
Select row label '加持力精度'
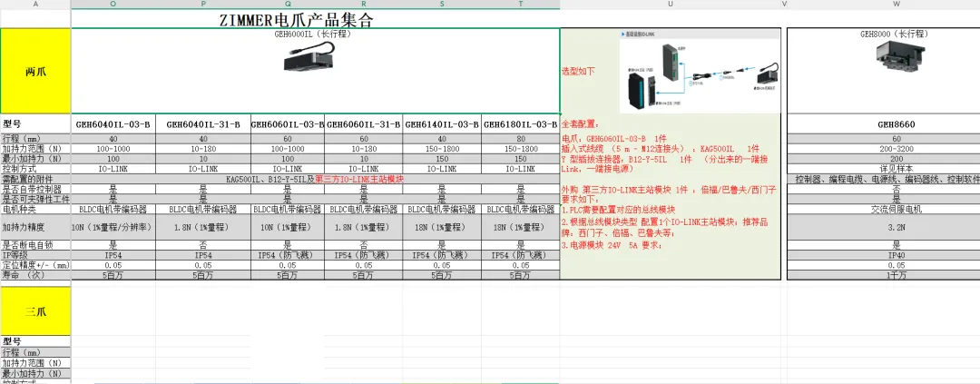pos(35,228)
